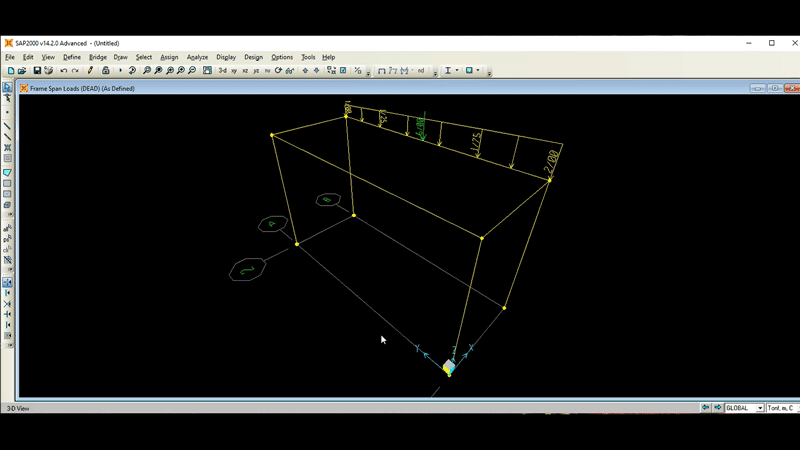Click the left arrow in the status bar
Viewport: 800px width, 450px height.
click(x=706, y=408)
